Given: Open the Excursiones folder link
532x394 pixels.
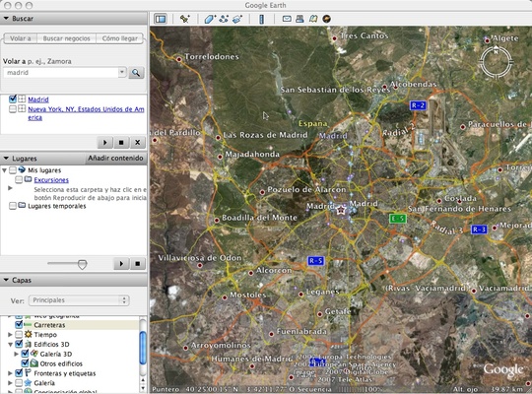Looking at the screenshot, I should tap(51, 180).
